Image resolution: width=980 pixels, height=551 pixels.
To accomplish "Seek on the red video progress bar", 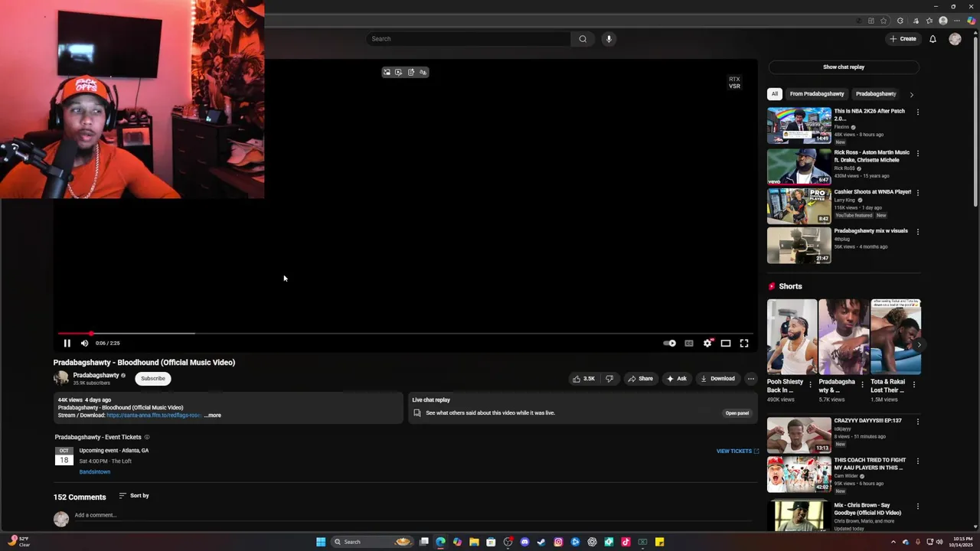I will [x=405, y=334].
